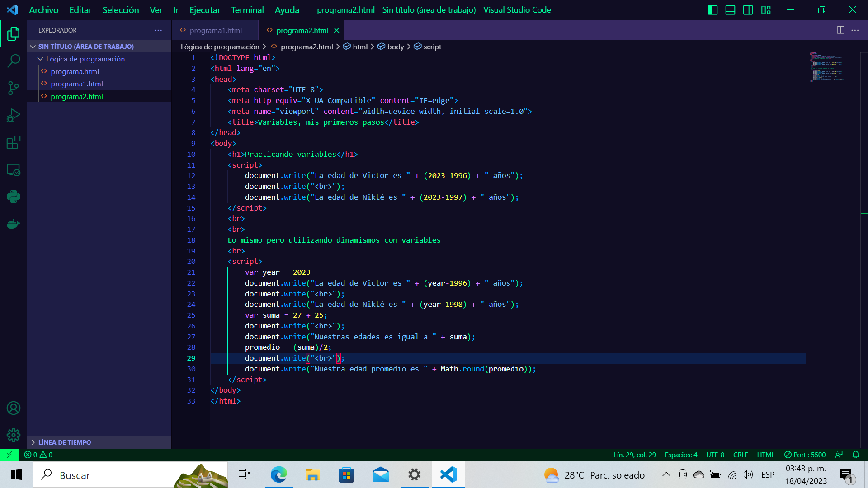The height and width of the screenshot is (488, 868).
Task: Open File Explorer from taskbar
Action: coord(312,474)
